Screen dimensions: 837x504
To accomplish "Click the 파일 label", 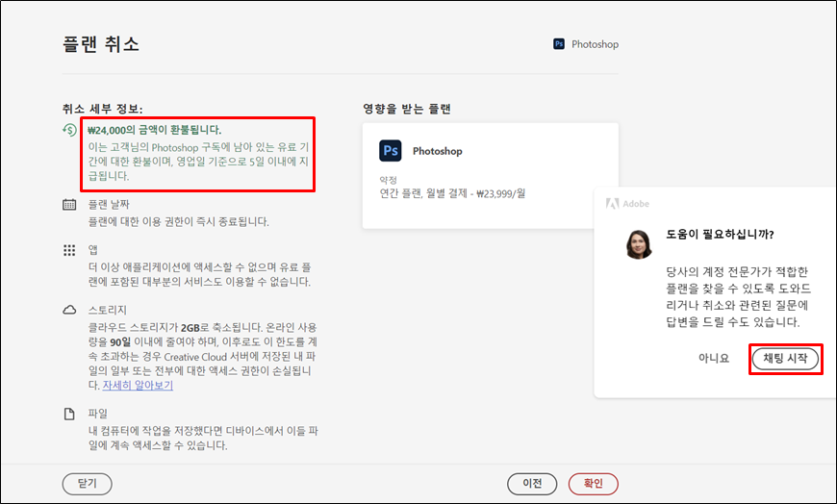I will (x=98, y=414).
